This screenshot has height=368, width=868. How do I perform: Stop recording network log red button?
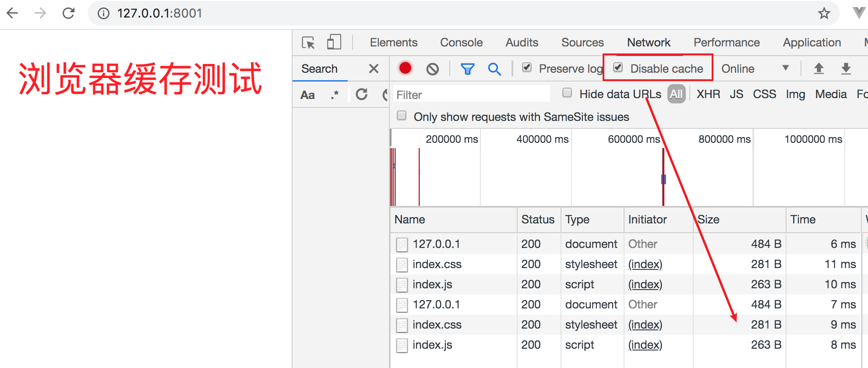point(406,68)
